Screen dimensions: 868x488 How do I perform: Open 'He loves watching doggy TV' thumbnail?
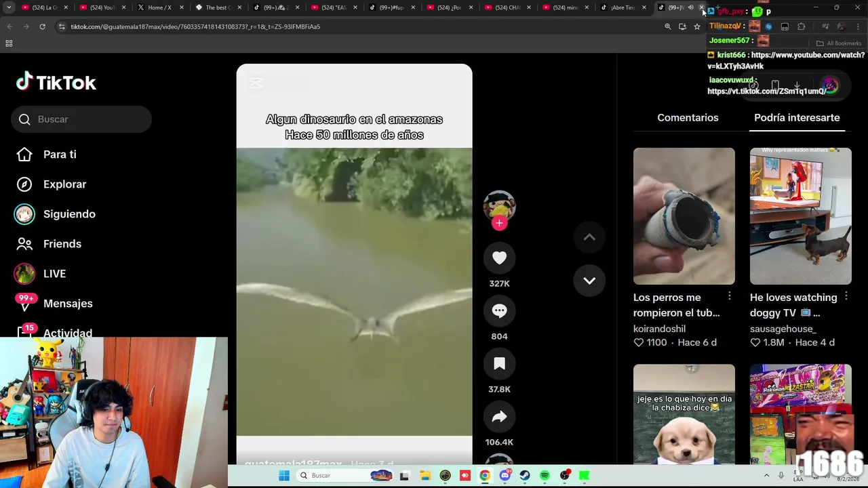(800, 216)
